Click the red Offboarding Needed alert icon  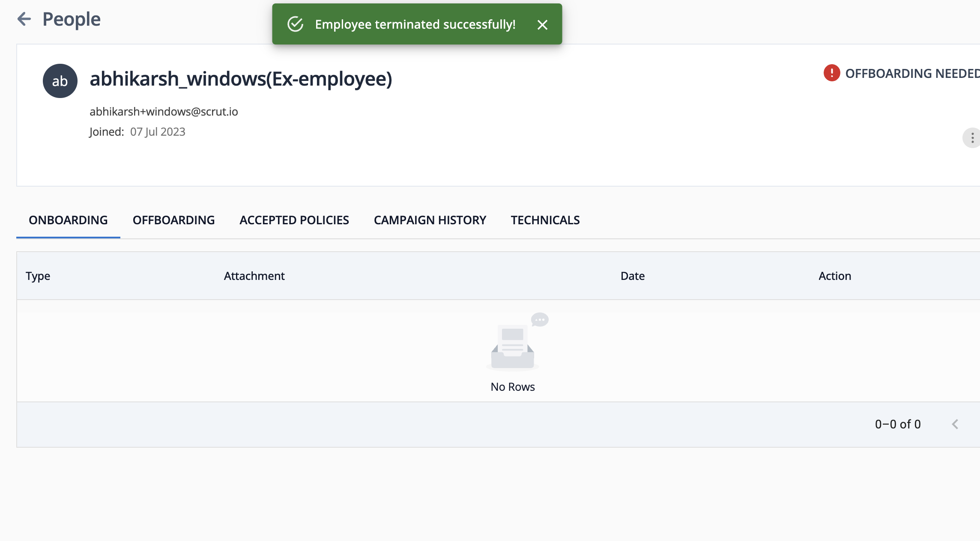832,73
